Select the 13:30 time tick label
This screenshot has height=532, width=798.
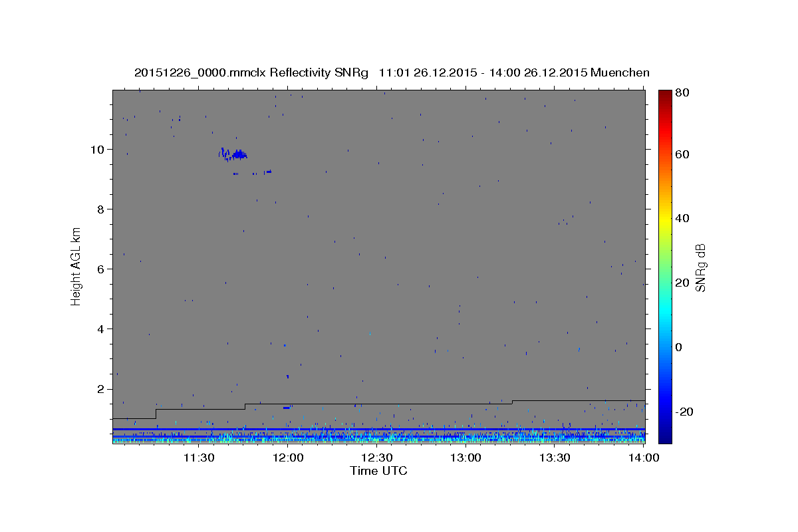click(x=555, y=458)
